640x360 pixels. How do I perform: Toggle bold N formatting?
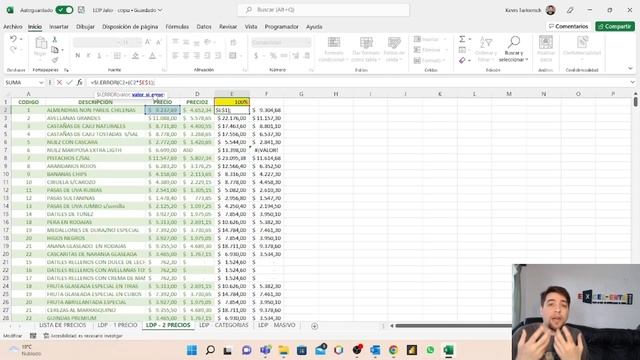click(78, 56)
